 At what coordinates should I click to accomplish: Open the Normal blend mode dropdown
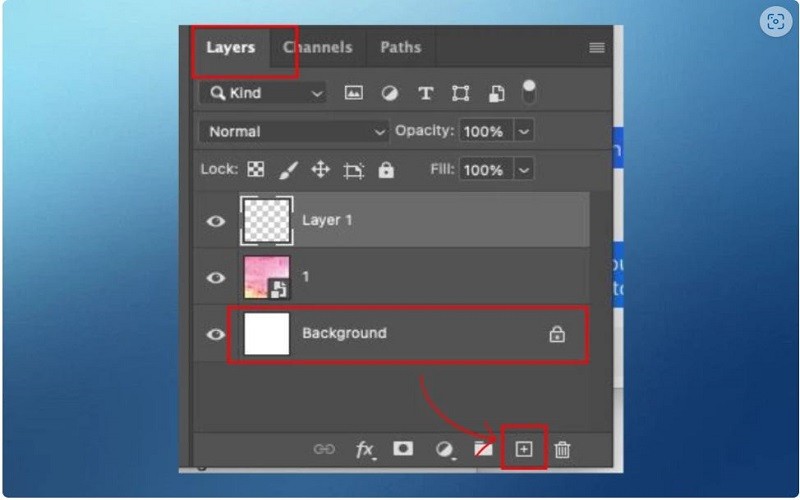pos(293,132)
